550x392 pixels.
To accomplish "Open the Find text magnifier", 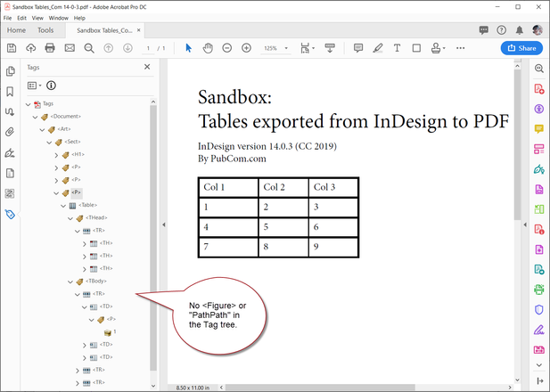I will point(89,48).
